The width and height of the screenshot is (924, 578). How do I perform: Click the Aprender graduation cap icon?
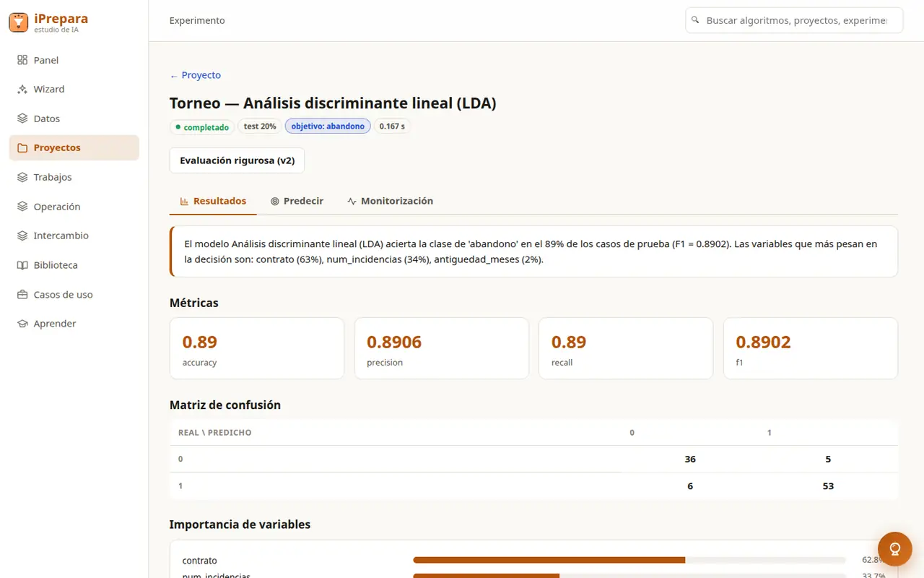[22, 324]
